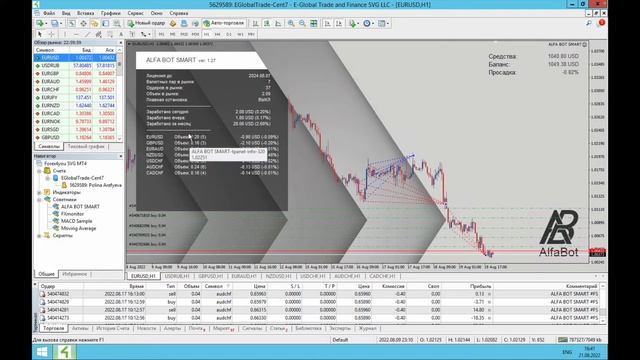This screenshot has width=640, height=360.
Task: Toggle the Data Window icon
Action: (x=83, y=23)
